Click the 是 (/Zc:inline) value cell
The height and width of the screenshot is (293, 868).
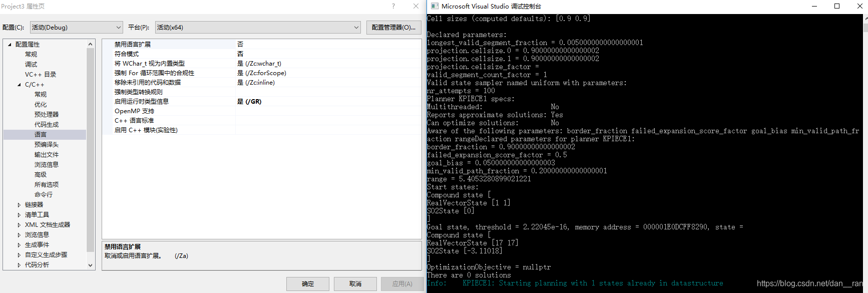coord(328,83)
